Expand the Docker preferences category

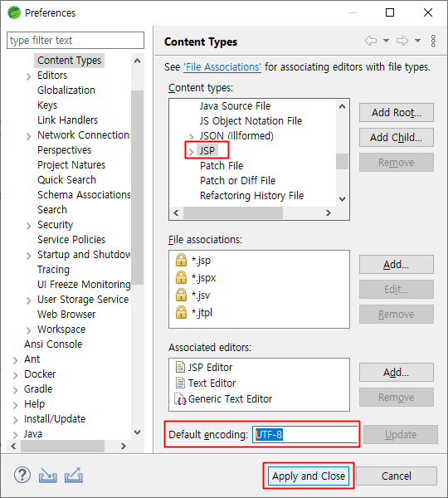(x=15, y=375)
